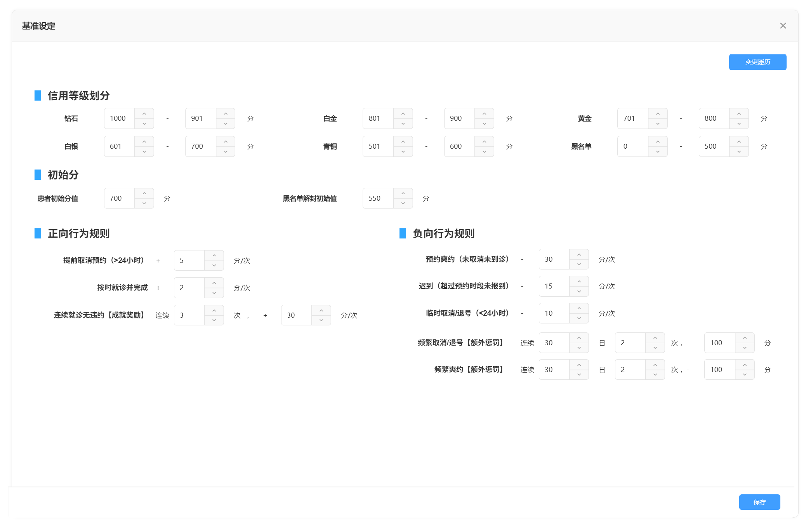Open 变更履历 change history
Viewport: 806px width, 532px height.
point(757,62)
